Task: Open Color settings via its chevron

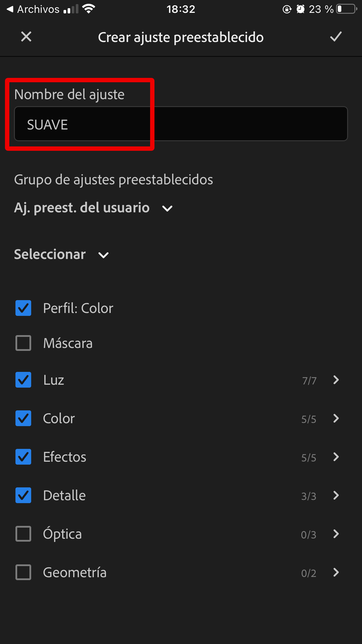Action: [x=336, y=418]
